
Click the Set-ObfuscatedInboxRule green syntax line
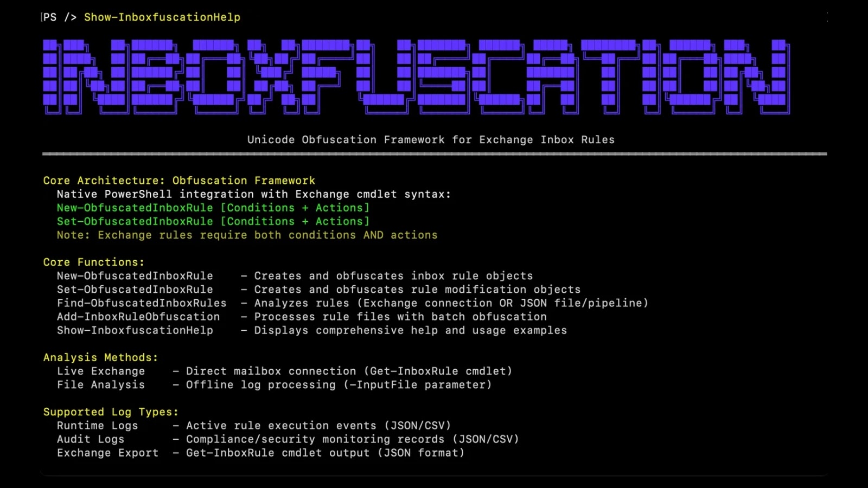[x=213, y=221]
